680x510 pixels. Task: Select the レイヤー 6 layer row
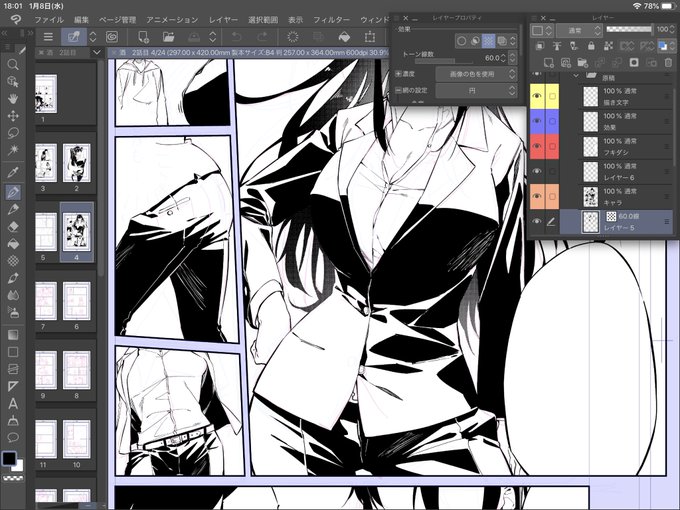(626, 172)
